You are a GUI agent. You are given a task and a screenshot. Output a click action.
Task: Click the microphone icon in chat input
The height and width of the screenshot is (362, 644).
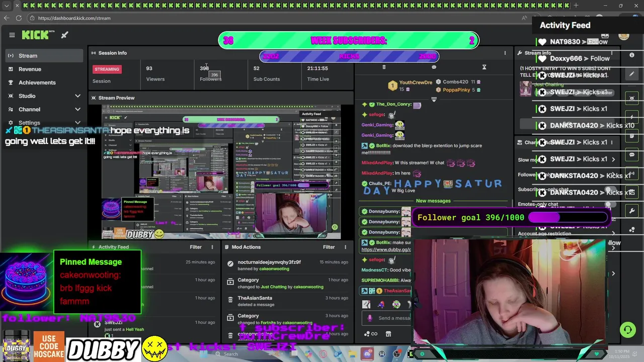click(x=370, y=318)
